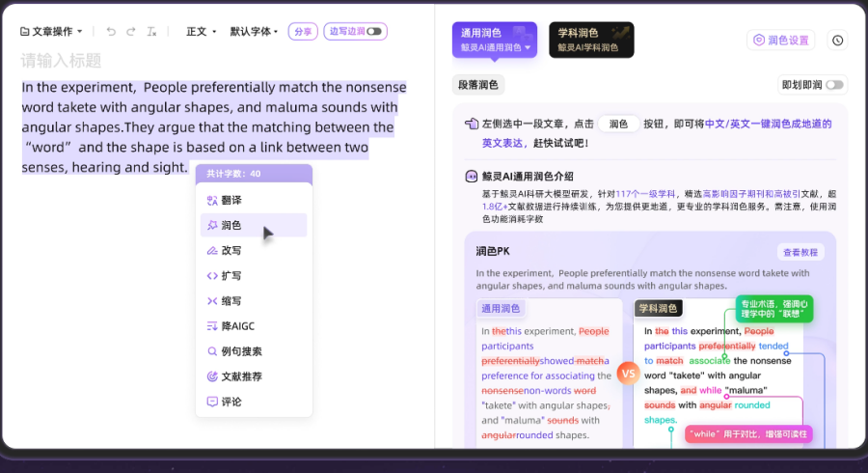This screenshot has height=473, width=868.
Task: Click the magnifier icon beside 例句搜索
Action: [x=212, y=351]
